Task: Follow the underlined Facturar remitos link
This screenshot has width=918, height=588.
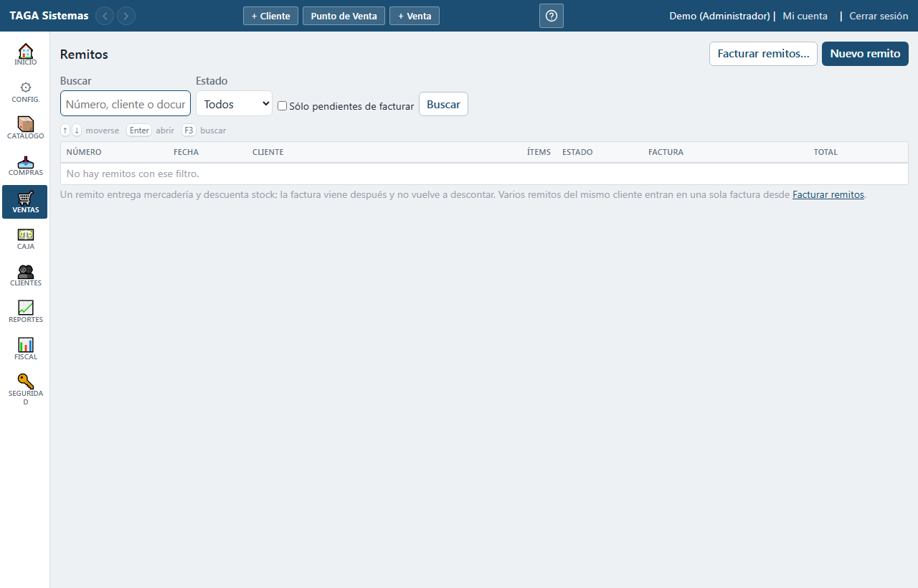Action: coord(828,194)
